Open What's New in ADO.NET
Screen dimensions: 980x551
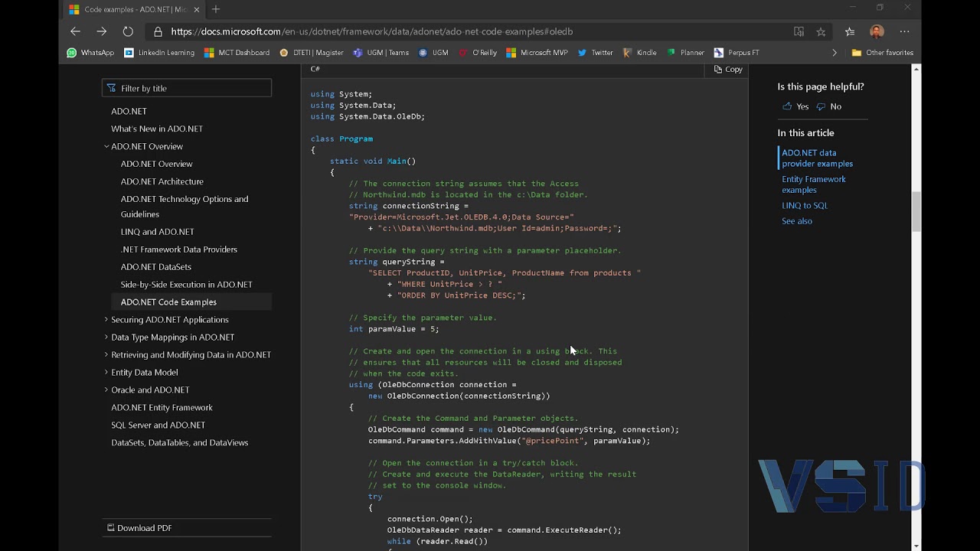click(157, 129)
